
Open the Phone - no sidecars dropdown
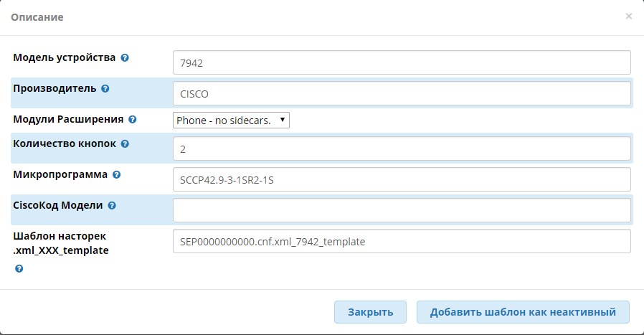click(x=231, y=120)
